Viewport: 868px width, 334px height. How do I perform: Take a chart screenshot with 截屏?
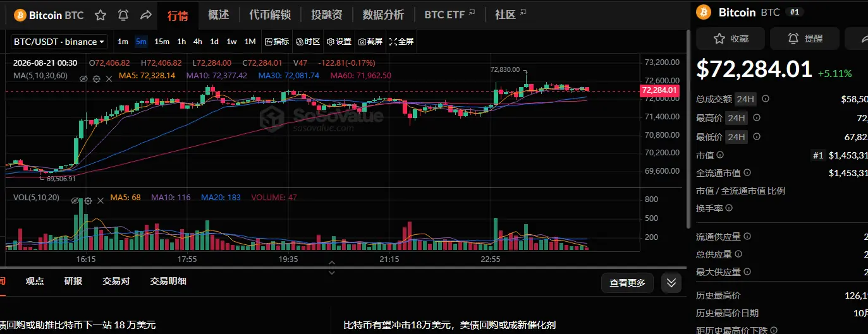click(x=370, y=42)
